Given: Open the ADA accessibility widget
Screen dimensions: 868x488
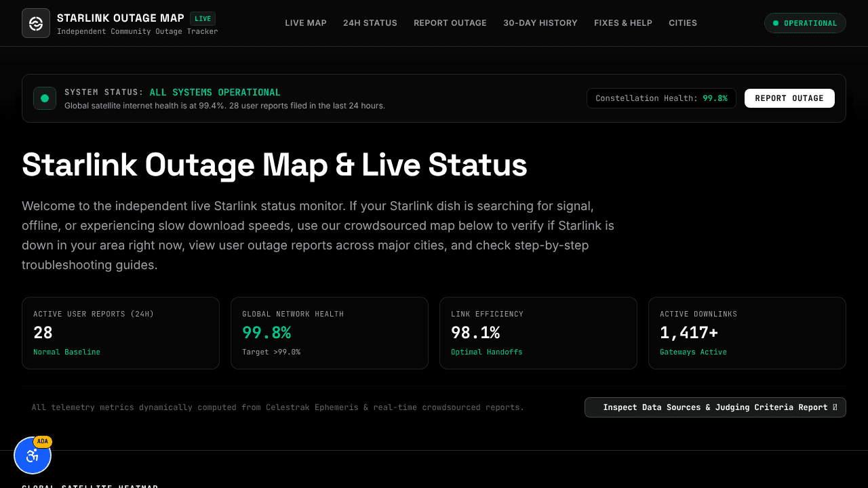Looking at the screenshot, I should click(33, 455).
